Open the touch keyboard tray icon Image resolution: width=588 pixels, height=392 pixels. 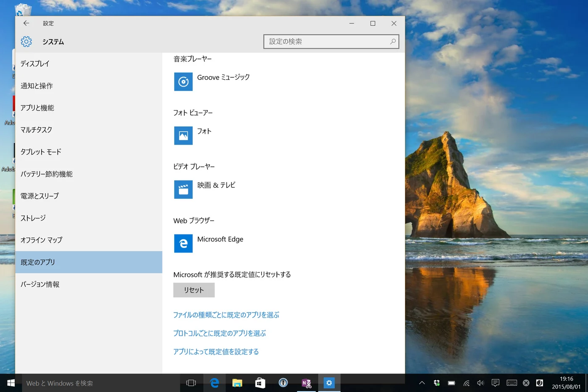(512, 383)
